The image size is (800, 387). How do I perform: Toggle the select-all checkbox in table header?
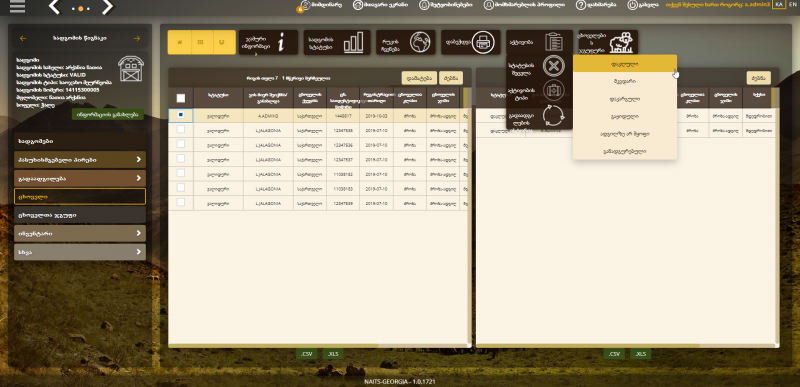(181, 98)
